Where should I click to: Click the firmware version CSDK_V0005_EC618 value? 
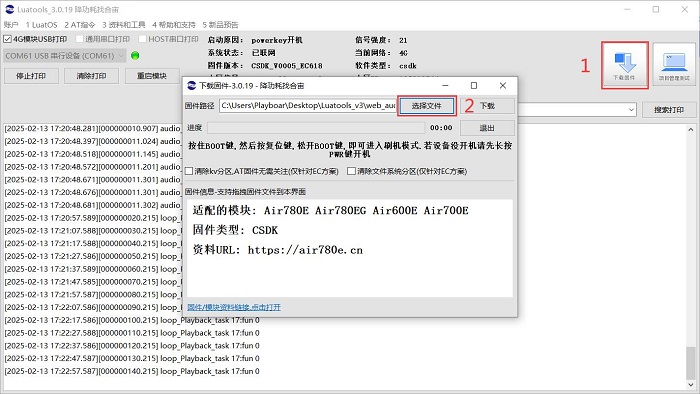(287, 66)
